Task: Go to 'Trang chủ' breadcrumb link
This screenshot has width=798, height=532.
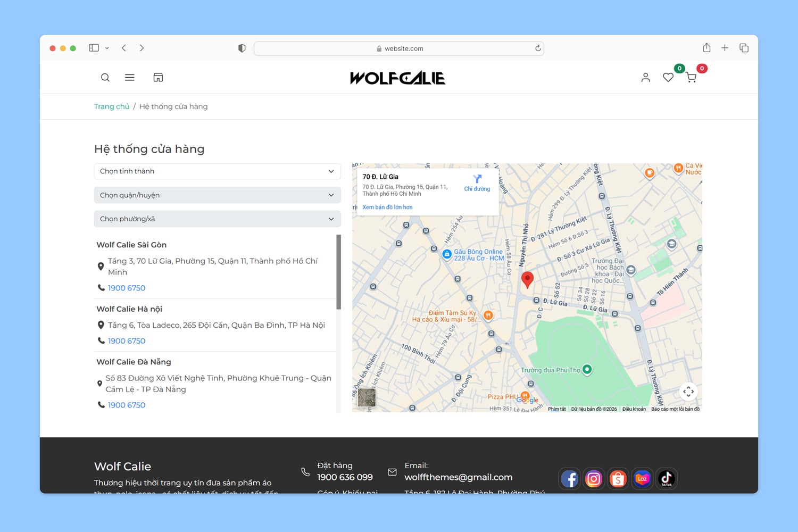Action: (x=112, y=106)
